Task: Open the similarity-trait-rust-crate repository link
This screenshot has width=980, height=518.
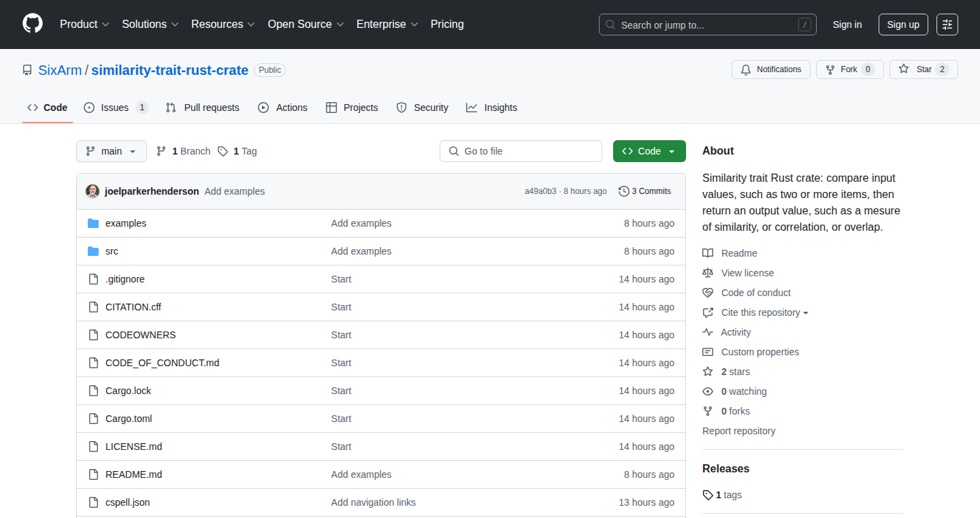Action: 170,70
